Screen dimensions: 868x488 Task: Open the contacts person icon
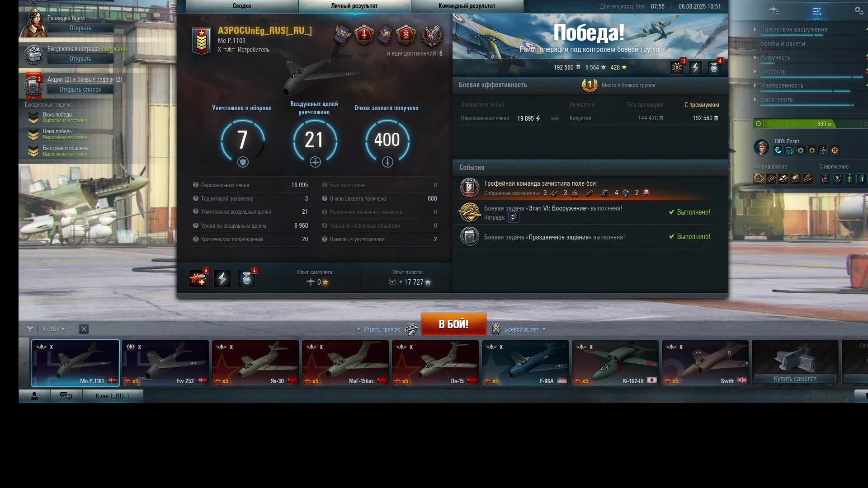pyautogui.click(x=34, y=396)
